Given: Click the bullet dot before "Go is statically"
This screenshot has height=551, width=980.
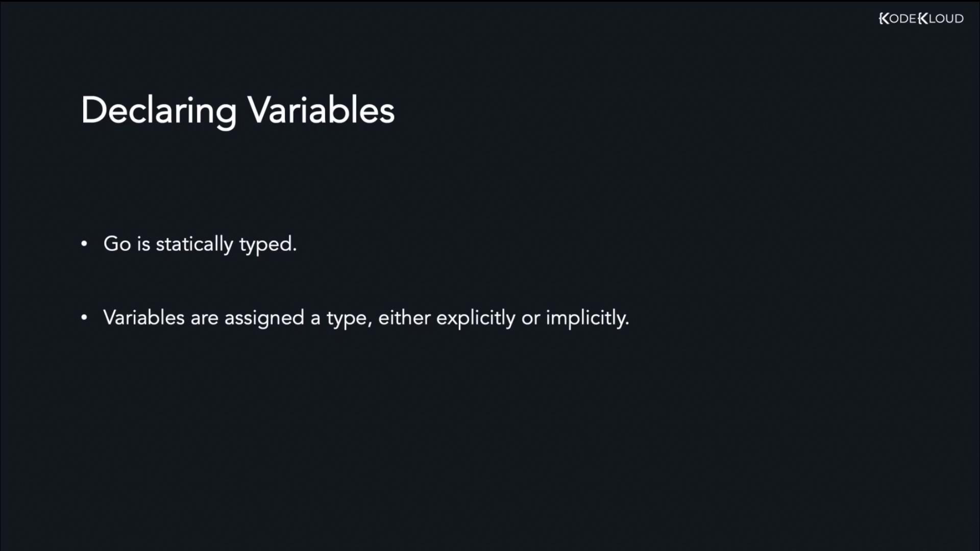Looking at the screenshot, I should point(84,244).
